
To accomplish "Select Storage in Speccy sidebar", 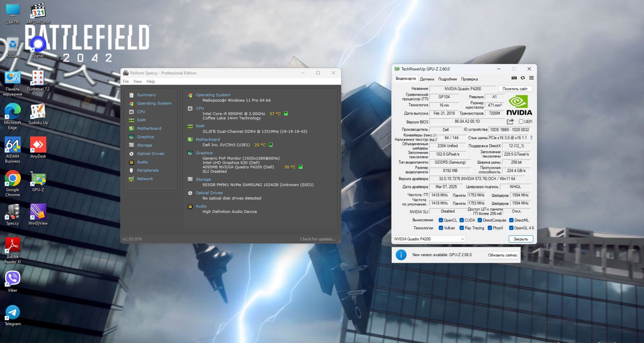I will [145, 145].
